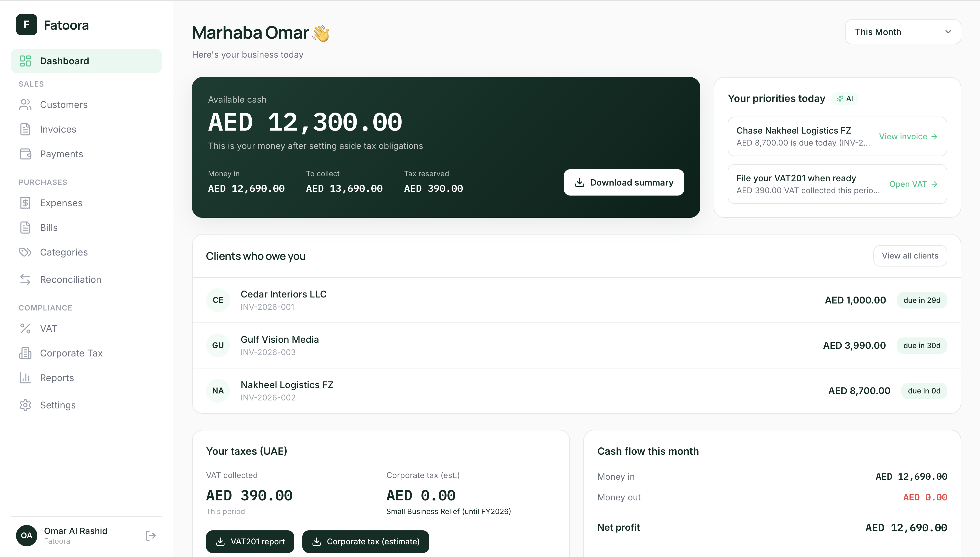Click the VAT percent icon
The image size is (980, 557).
point(25,328)
